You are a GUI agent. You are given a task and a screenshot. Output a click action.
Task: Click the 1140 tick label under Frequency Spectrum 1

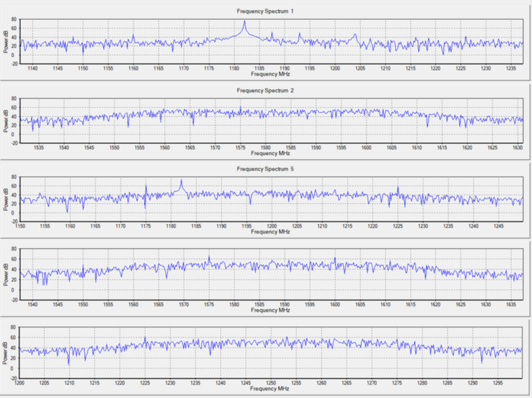[33, 68]
